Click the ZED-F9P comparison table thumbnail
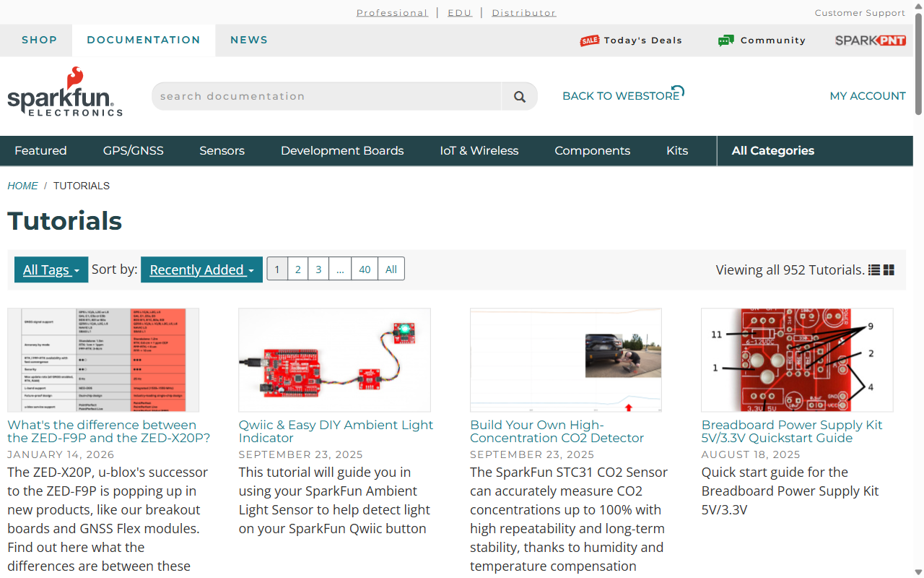The height and width of the screenshot is (578, 924). click(103, 360)
